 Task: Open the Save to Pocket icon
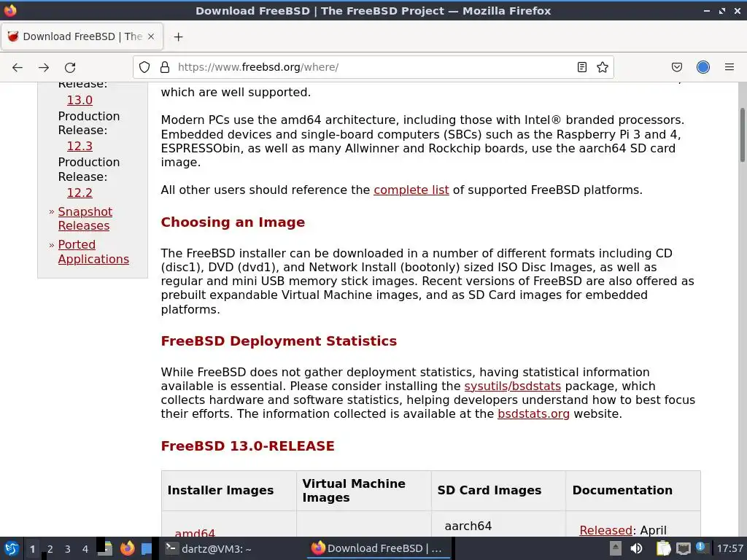point(676,67)
